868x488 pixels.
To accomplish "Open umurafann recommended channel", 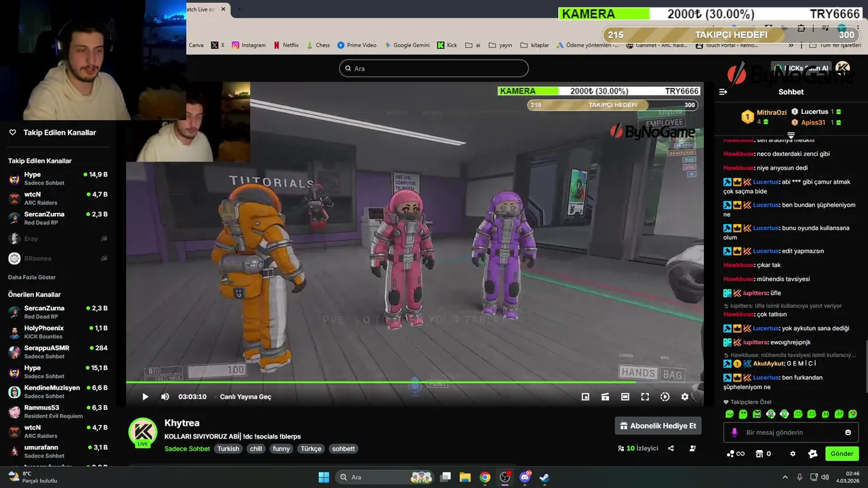I will (x=58, y=451).
